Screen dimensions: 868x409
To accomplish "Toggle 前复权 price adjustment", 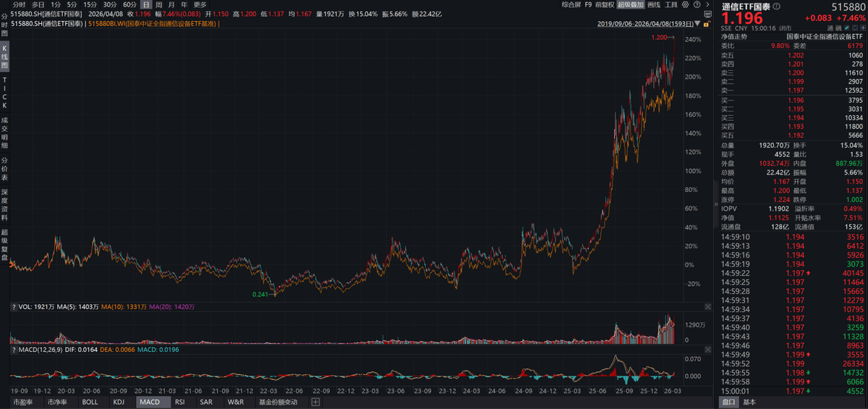I will coord(604,4).
